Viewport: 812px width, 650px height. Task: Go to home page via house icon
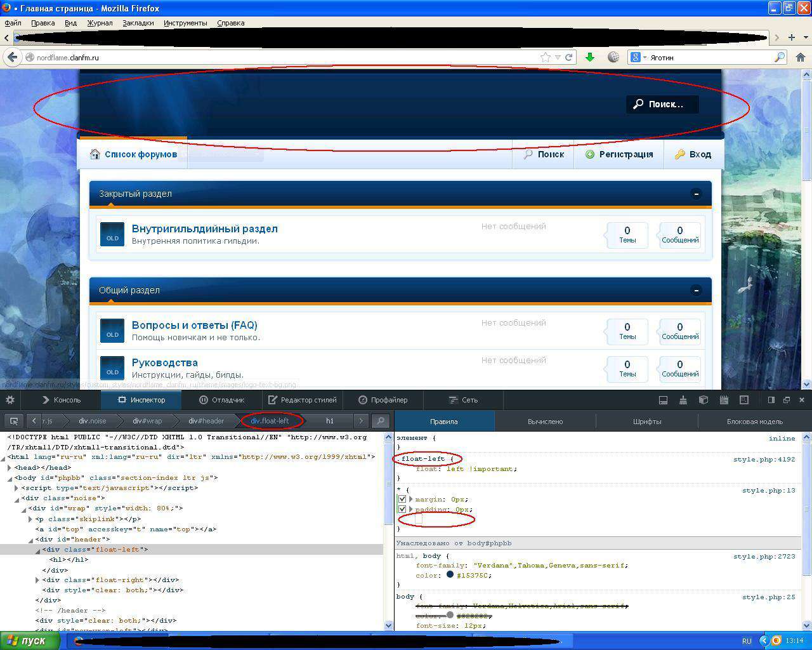tap(801, 57)
